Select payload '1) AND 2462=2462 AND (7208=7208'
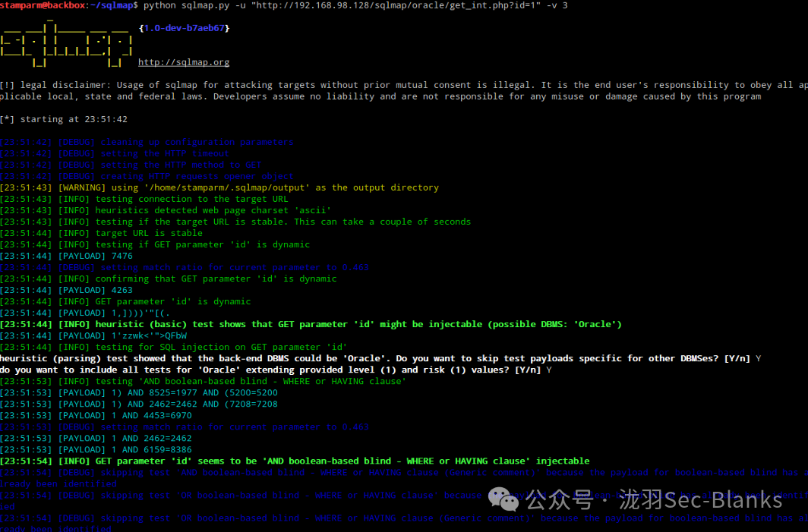The width and height of the screenshot is (808, 532). click(x=139, y=405)
